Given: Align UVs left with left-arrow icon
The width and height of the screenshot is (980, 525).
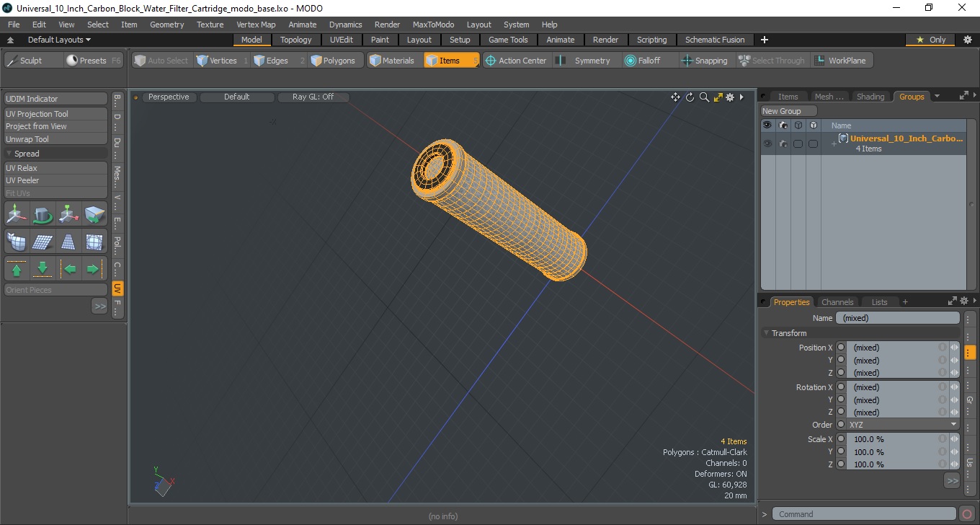Looking at the screenshot, I should pyautogui.click(x=68, y=269).
